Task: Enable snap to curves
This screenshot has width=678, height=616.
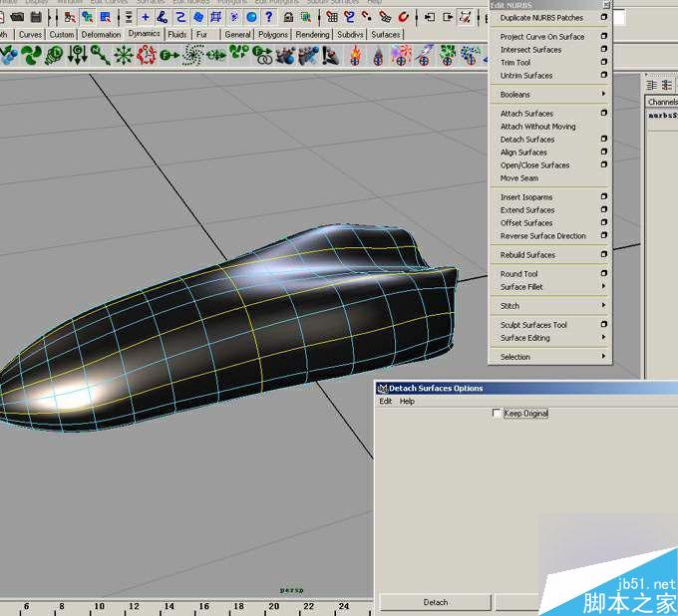Action: pos(349,17)
